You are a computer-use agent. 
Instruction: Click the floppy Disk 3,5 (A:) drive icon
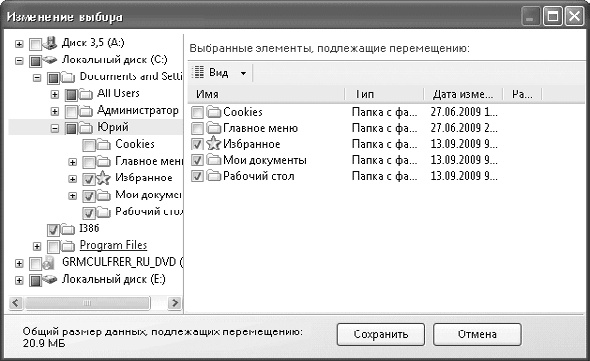point(50,43)
